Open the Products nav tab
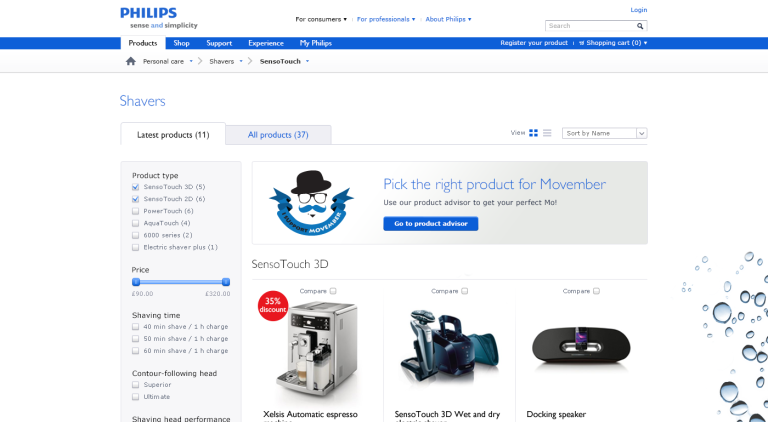 pyautogui.click(x=143, y=43)
